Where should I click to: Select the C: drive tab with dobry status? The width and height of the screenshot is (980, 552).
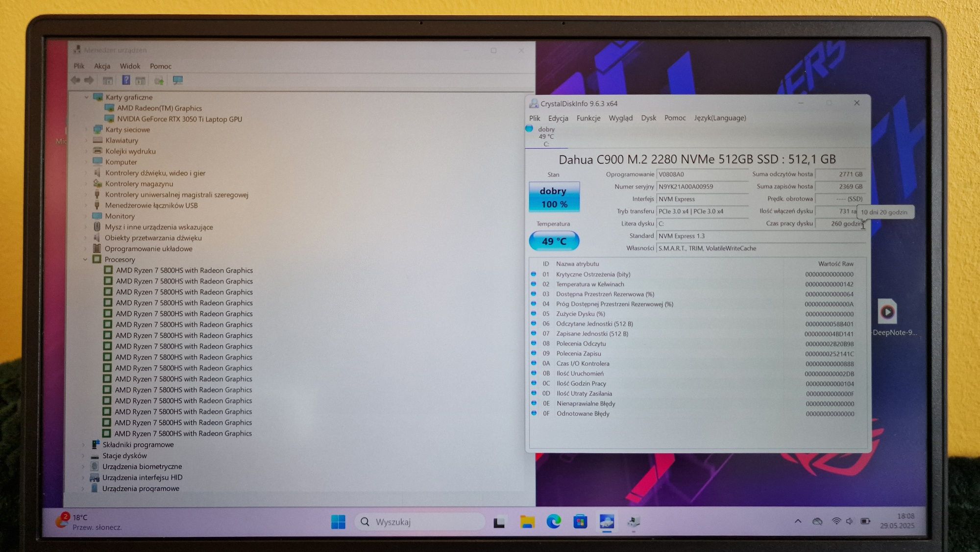coord(546,137)
